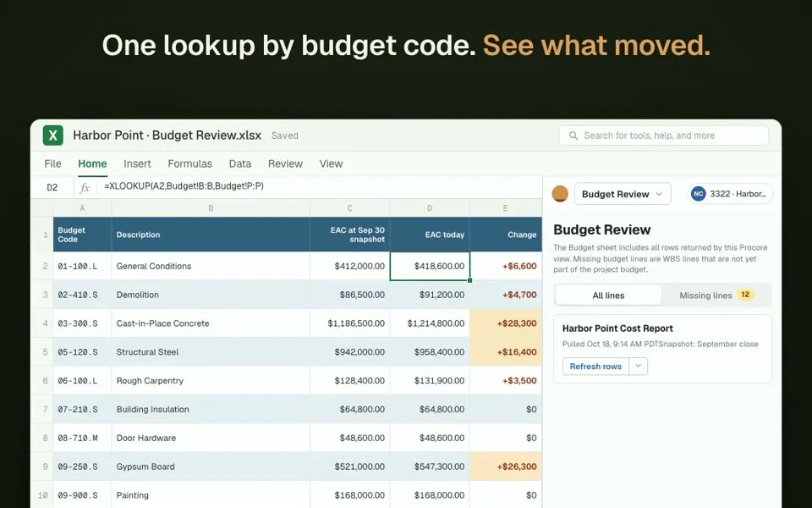This screenshot has width=812, height=508.
Task: Click the highlighted +$16,400 cell
Action: coord(506,352)
